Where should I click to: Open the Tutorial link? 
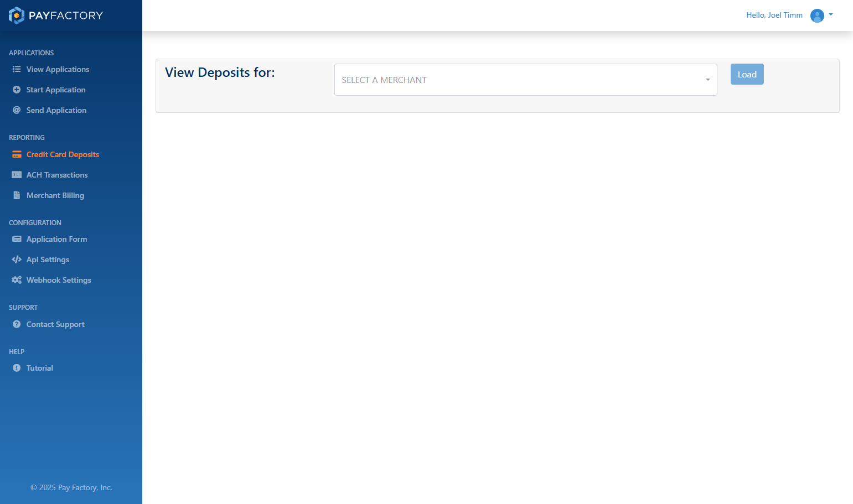pos(40,368)
